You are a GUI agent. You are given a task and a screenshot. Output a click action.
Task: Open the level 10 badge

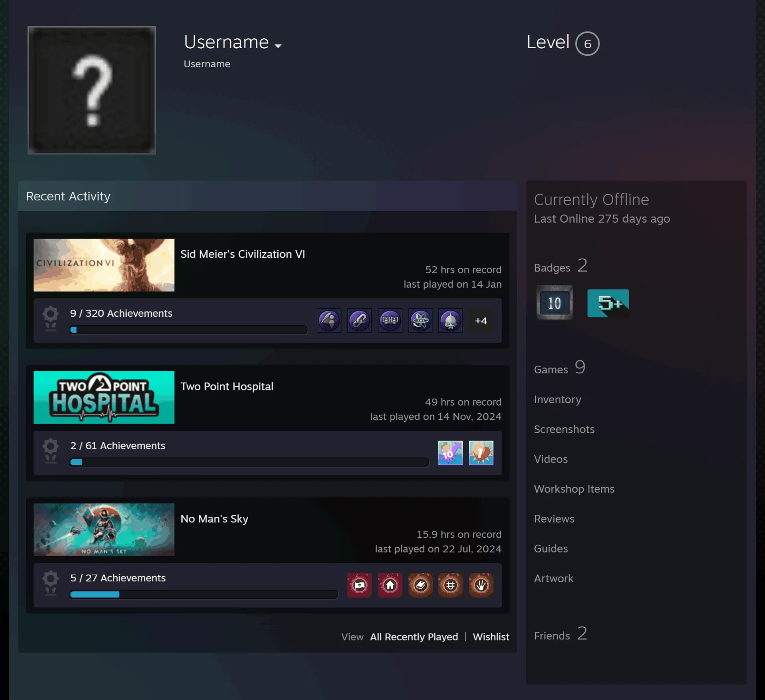(555, 303)
